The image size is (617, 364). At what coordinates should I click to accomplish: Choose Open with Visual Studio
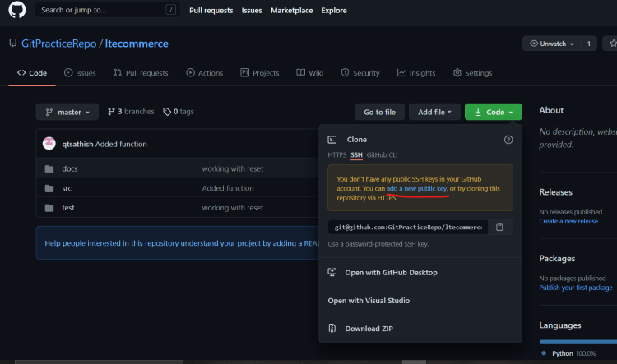pos(369,301)
